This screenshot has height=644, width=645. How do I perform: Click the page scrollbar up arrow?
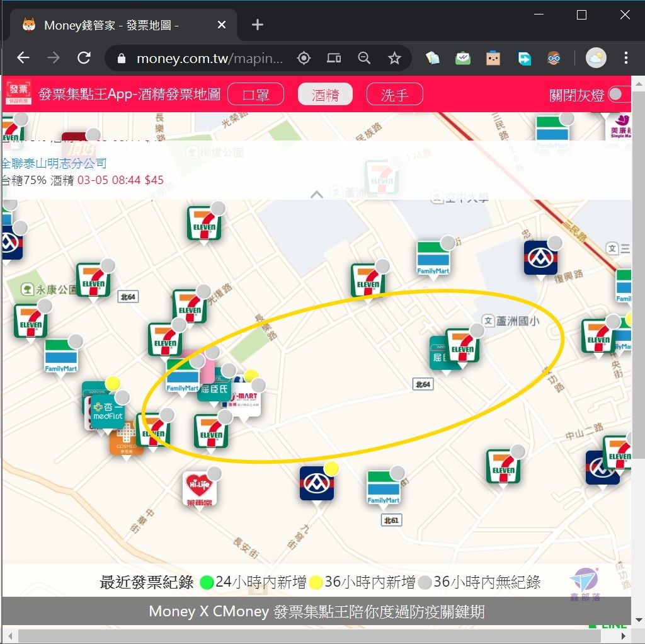point(639,84)
